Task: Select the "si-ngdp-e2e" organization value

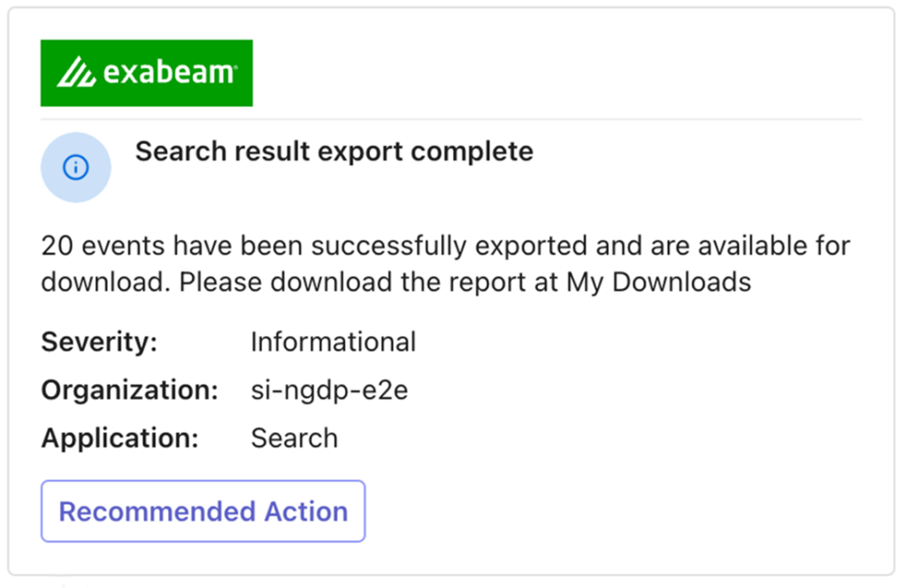Action: click(x=329, y=390)
